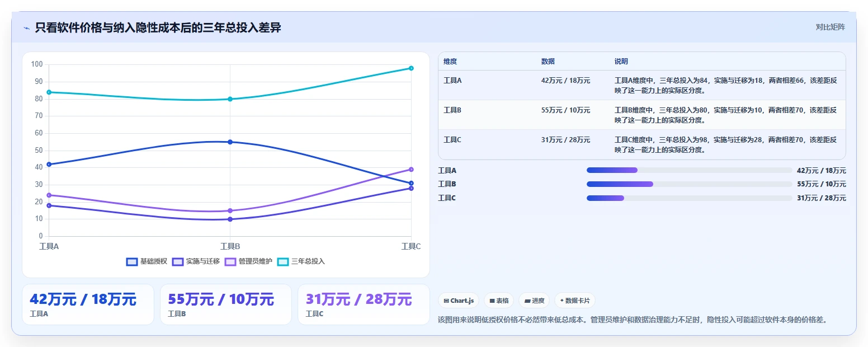This screenshot has width=868, height=347.
Task: Select the 基础授权 point at 工具C (31)
Action: pyautogui.click(x=411, y=183)
